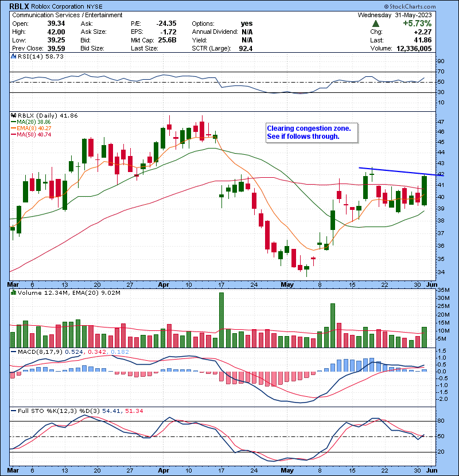Click the +5.73% percent change
This screenshot has width=459, height=476.
pyautogui.click(x=417, y=24)
